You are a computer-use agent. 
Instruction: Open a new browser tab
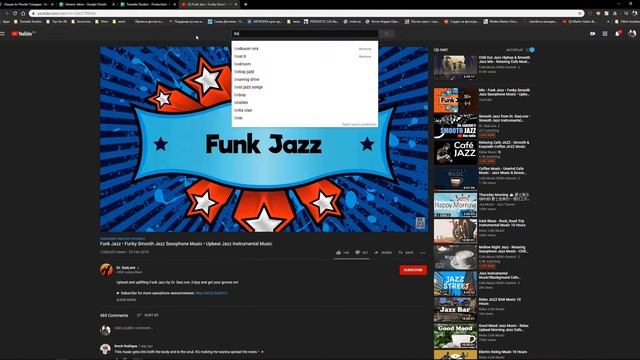245,4
